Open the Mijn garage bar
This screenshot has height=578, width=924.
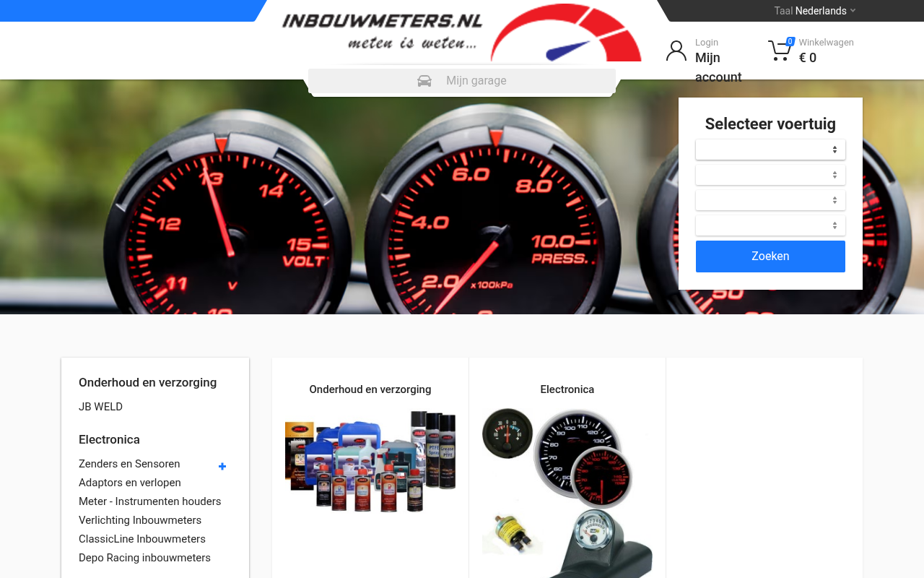[462, 81]
